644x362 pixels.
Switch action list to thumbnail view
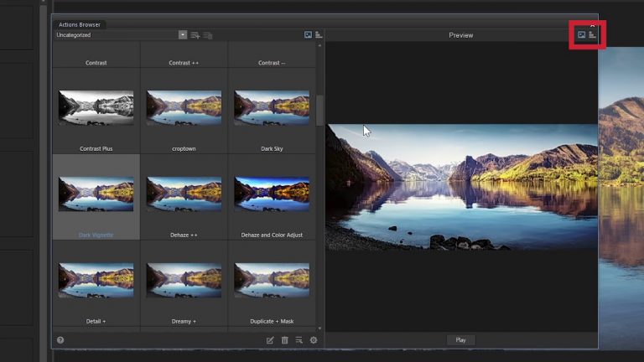(x=308, y=35)
